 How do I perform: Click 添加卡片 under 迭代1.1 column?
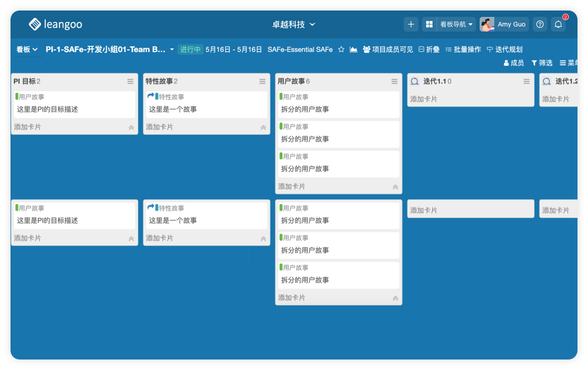pyautogui.click(x=423, y=99)
